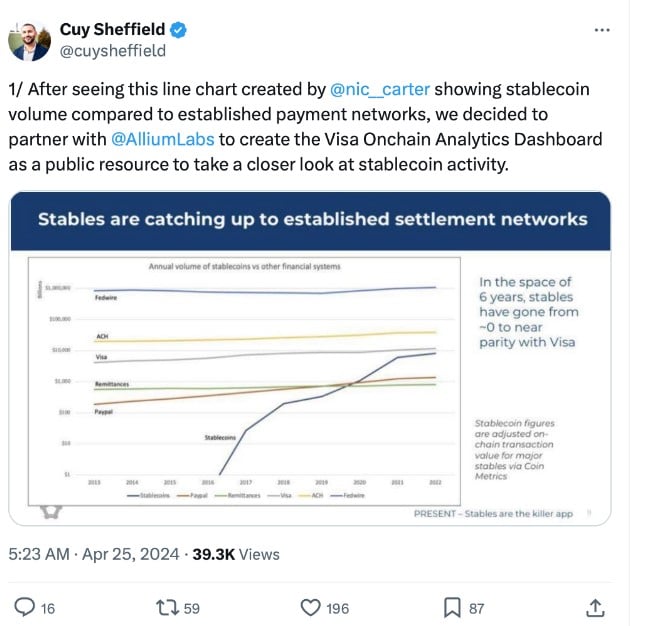The width and height of the screenshot is (648, 626).
Task: Click the 16 replies count
Action: (47, 608)
